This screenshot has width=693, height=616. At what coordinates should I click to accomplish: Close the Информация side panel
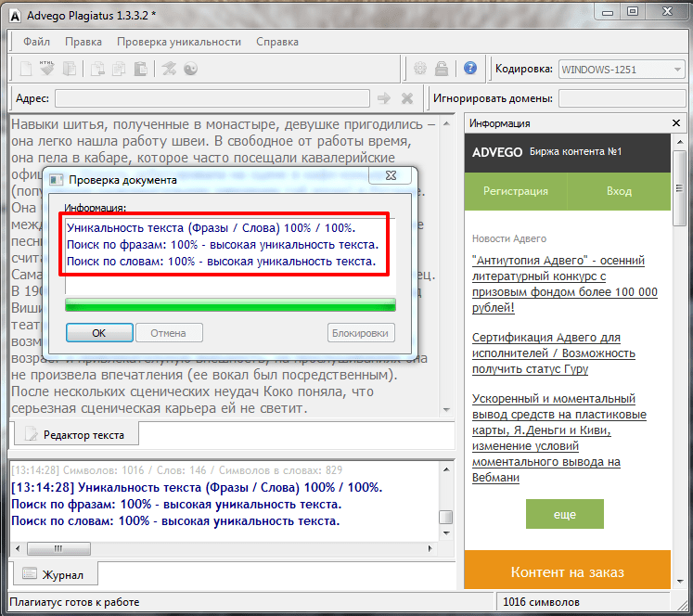675,122
